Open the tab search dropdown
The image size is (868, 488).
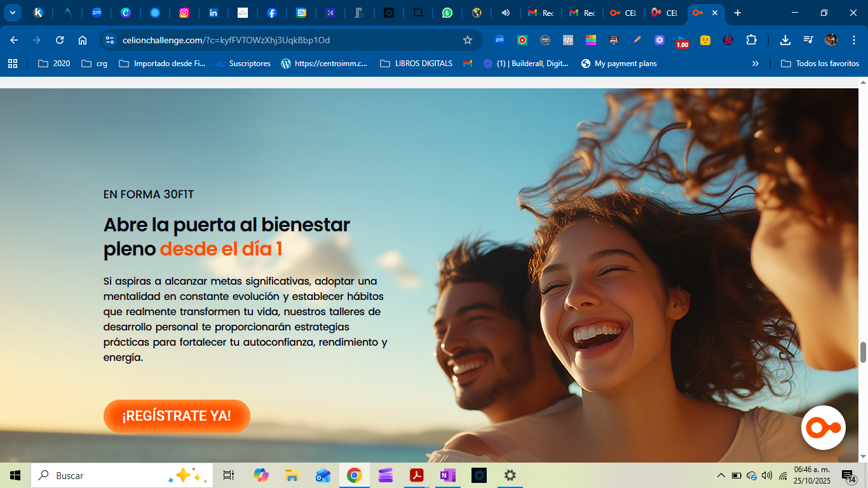pos(12,13)
